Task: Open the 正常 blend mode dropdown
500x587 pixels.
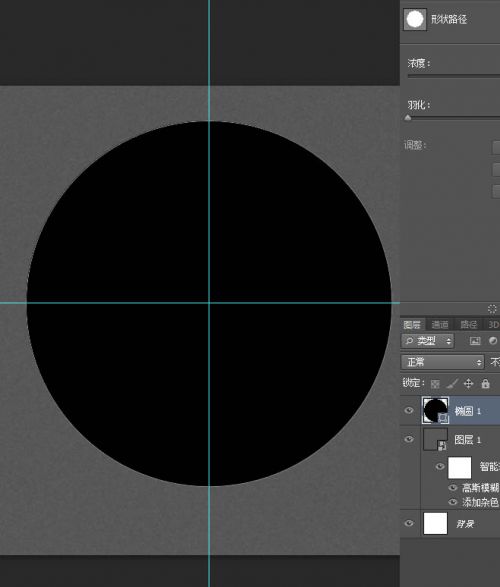Action: click(443, 362)
